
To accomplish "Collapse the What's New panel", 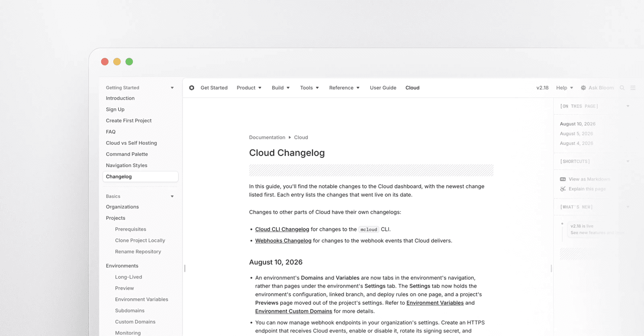I will [628, 207].
